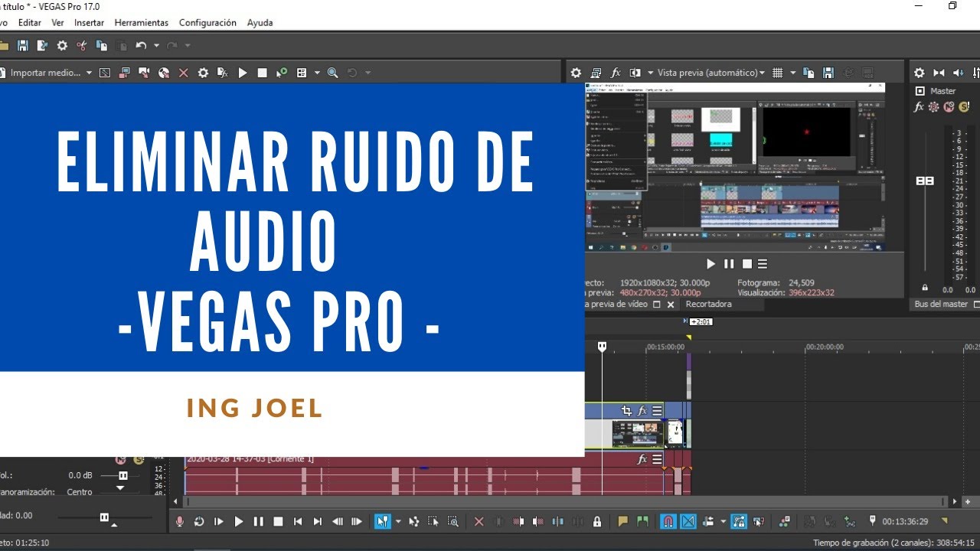Open Media FX icon in project media toolbar
Screen dimensions: 980x551
click(223, 73)
